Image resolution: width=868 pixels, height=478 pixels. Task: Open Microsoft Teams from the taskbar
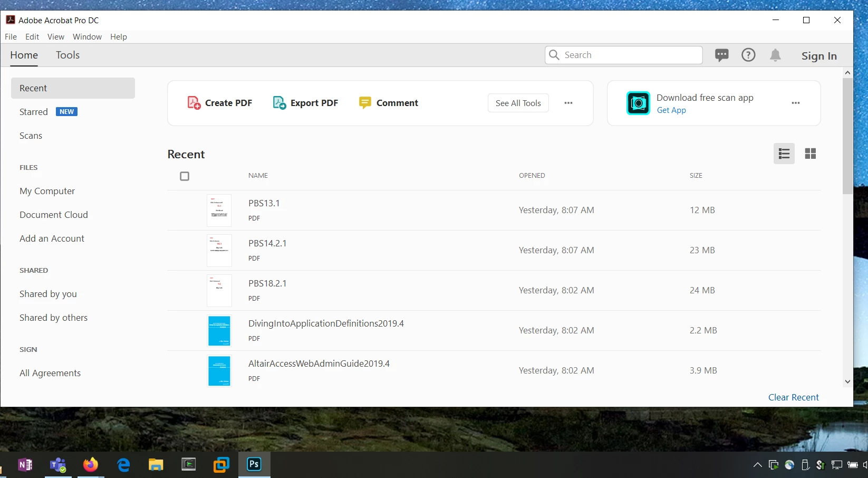(x=57, y=465)
